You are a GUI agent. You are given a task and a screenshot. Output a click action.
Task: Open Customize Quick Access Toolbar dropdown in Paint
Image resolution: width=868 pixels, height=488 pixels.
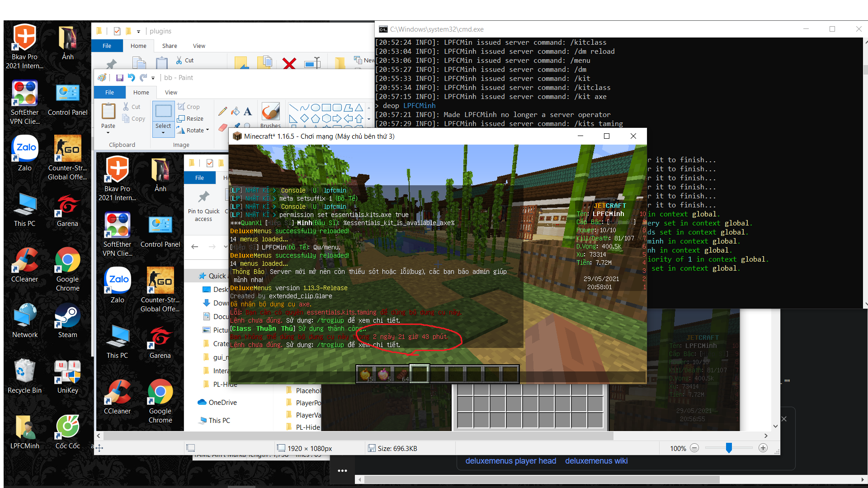pyautogui.click(x=153, y=78)
